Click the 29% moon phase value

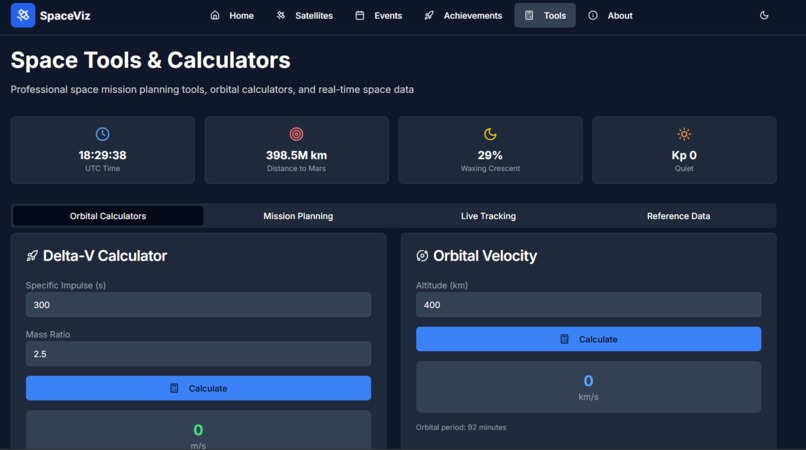pyautogui.click(x=490, y=155)
